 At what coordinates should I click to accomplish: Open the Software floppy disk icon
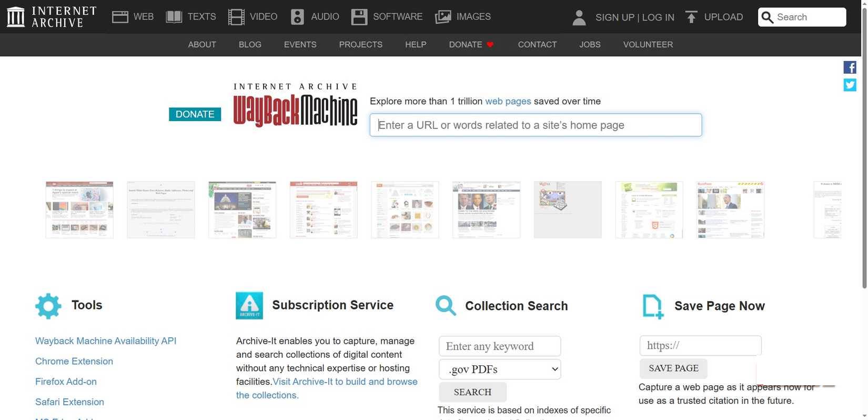pos(359,17)
